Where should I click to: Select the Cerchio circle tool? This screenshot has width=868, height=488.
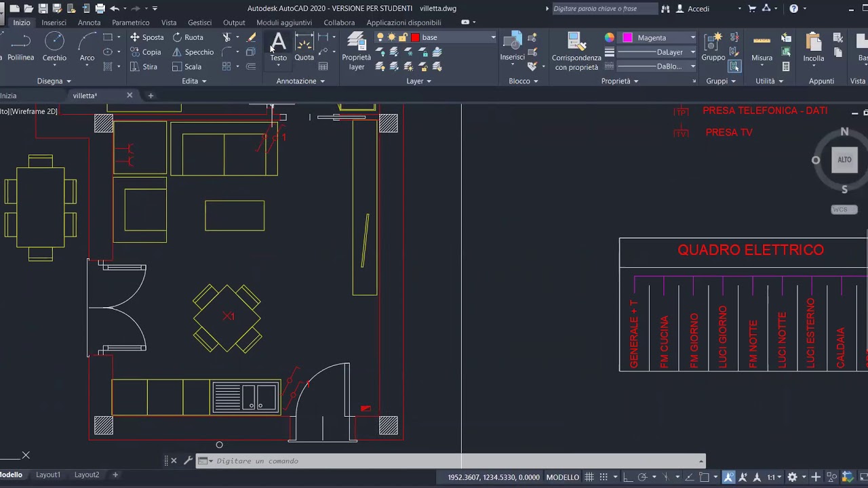(54, 47)
